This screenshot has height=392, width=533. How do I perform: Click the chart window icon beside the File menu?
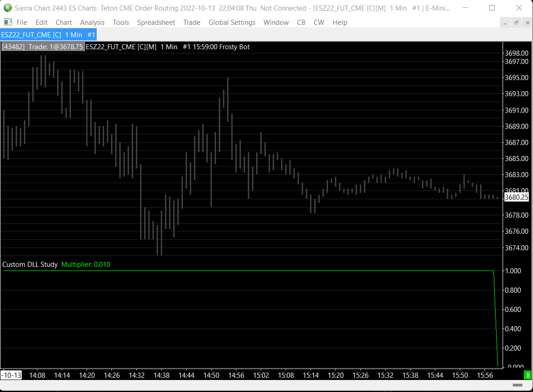7,23
